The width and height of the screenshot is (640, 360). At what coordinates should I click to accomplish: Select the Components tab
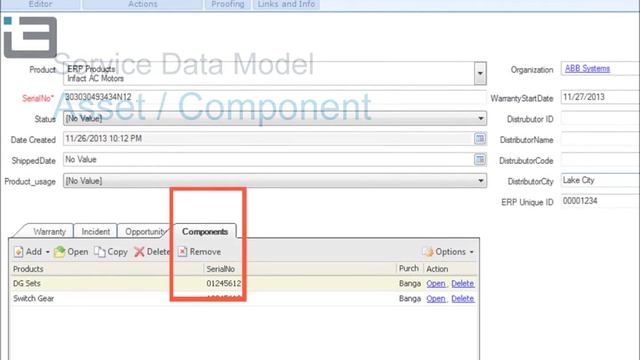(x=205, y=231)
